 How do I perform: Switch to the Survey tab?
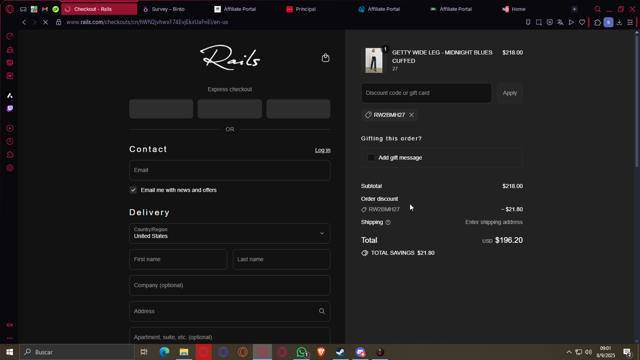(168, 9)
